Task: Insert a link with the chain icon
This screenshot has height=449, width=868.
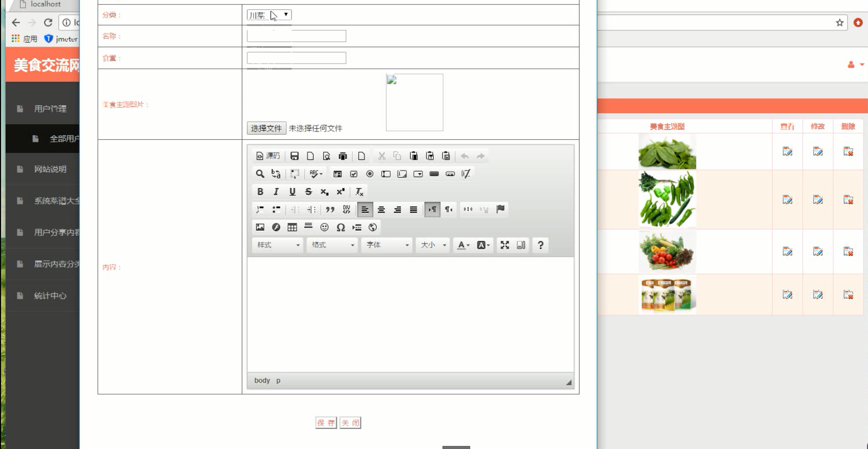Action: pos(468,210)
